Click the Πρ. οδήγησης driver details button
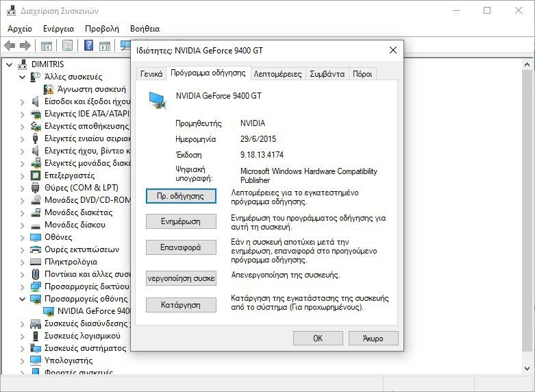Image resolution: width=535 pixels, height=392 pixels. tap(181, 196)
